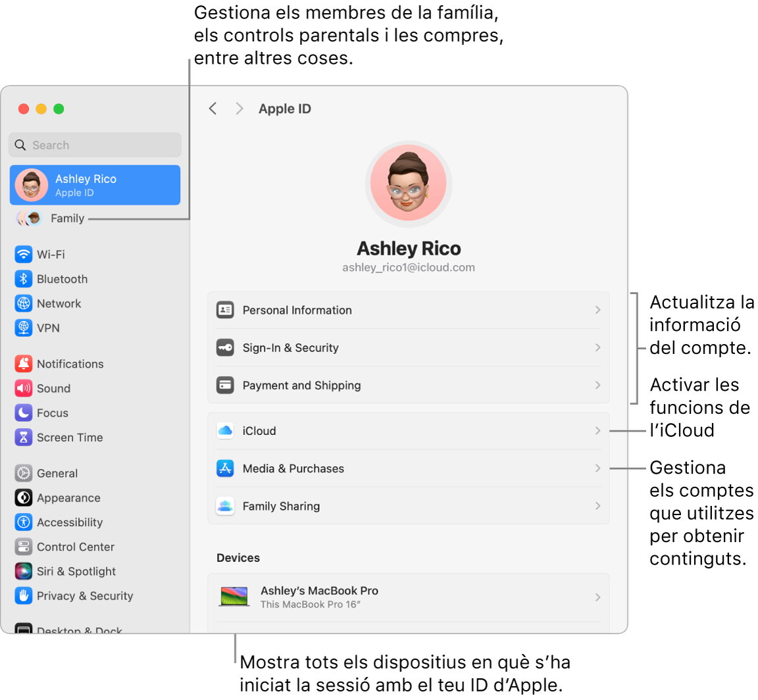Open iCloud settings label

click(259, 431)
